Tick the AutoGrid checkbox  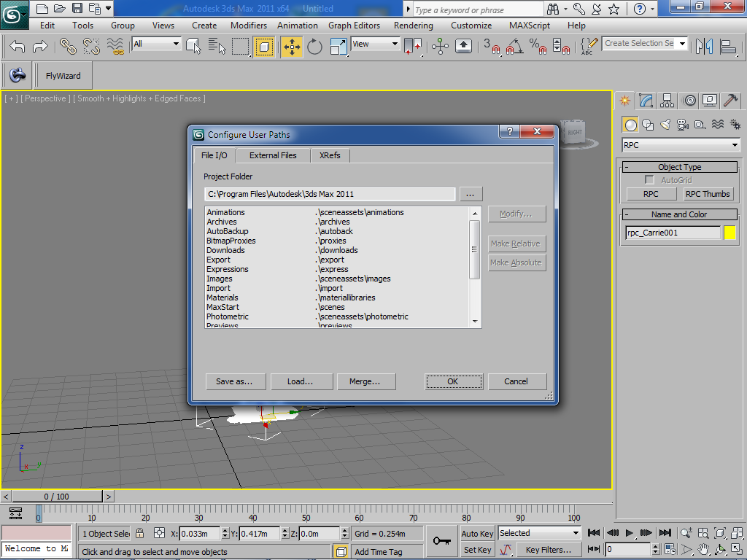[x=649, y=179]
